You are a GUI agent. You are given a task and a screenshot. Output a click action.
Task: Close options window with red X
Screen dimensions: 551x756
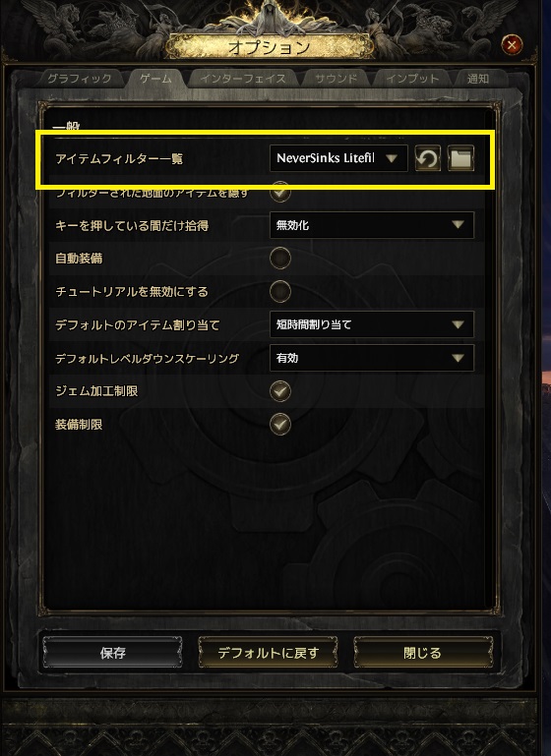tap(512, 45)
